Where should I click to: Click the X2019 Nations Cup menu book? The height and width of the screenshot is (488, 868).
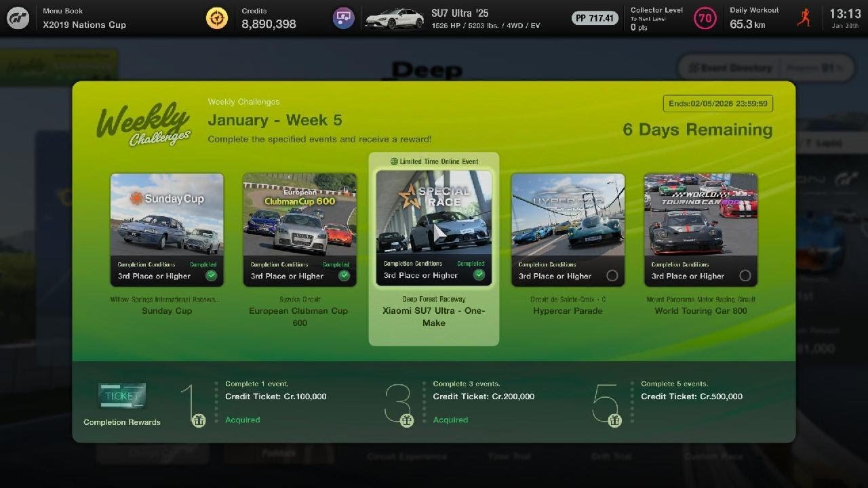tap(84, 25)
